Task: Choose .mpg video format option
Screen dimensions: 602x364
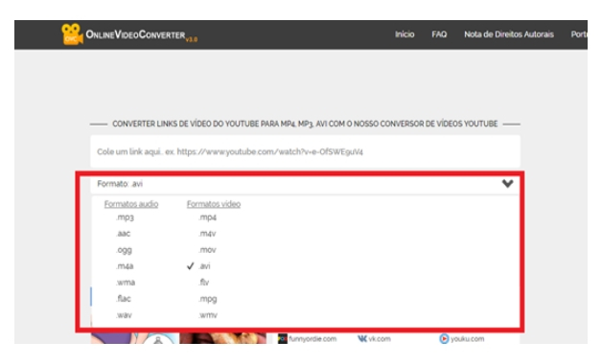Action: pos(208,299)
